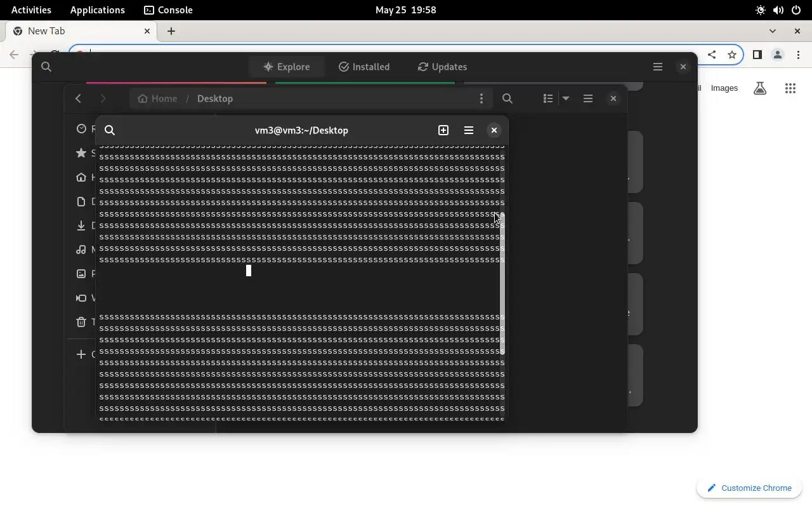Open Trash from the Files sidebar
The width and height of the screenshot is (812, 508).
(81, 322)
